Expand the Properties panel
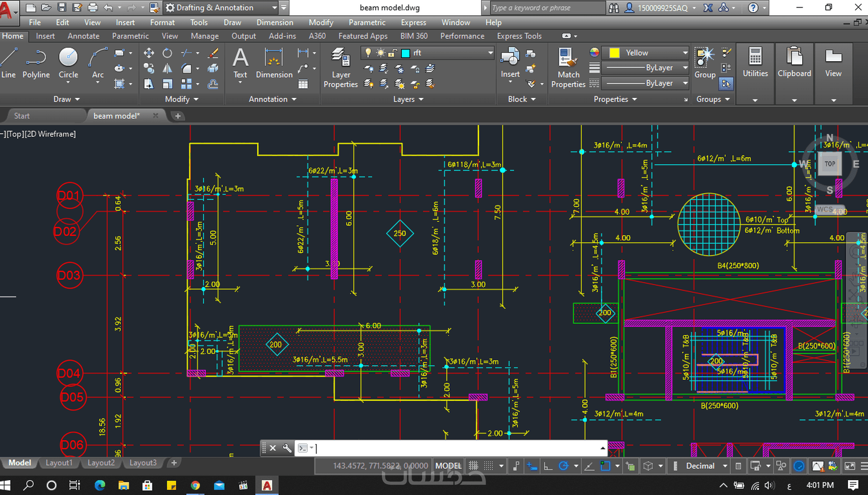This screenshot has width=868, height=495. 615,99
